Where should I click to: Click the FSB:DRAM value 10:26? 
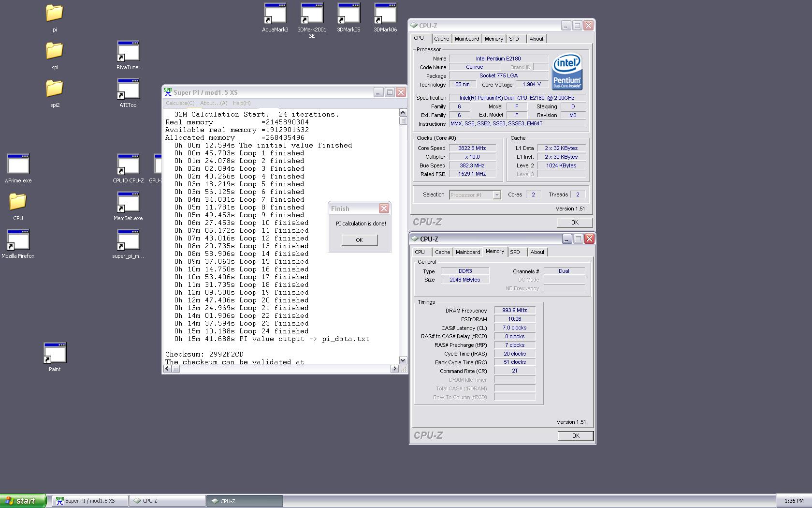tap(515, 319)
